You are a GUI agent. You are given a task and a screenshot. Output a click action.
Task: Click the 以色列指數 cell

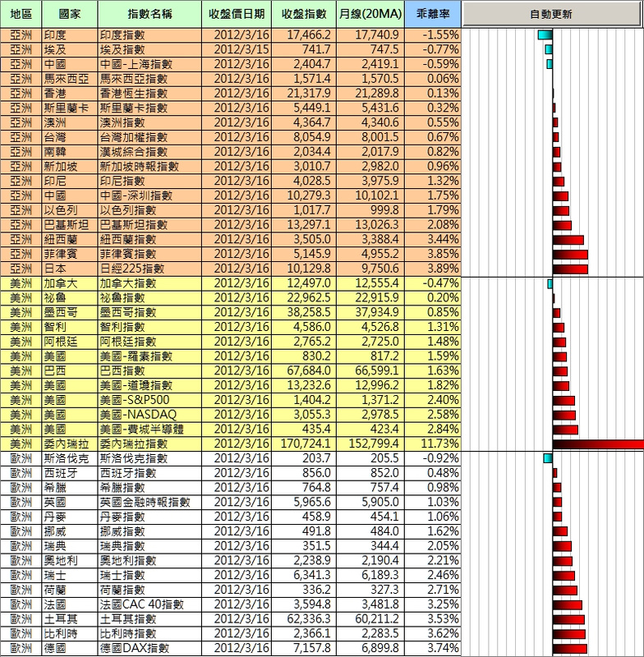click(149, 210)
